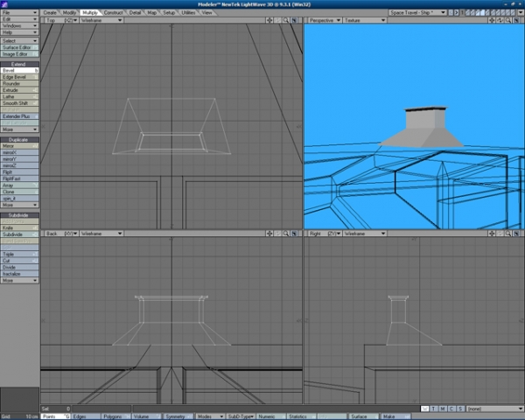The height and width of the screenshot is (420, 525).
Task: Click the maximize toggle icon in the Right viewport
Action: click(x=516, y=234)
